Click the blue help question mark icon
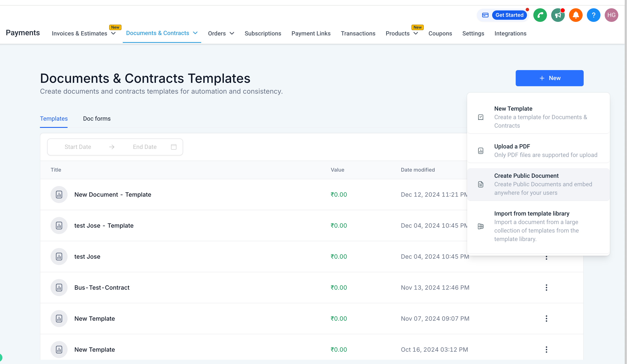The image size is (627, 364). coord(593,15)
